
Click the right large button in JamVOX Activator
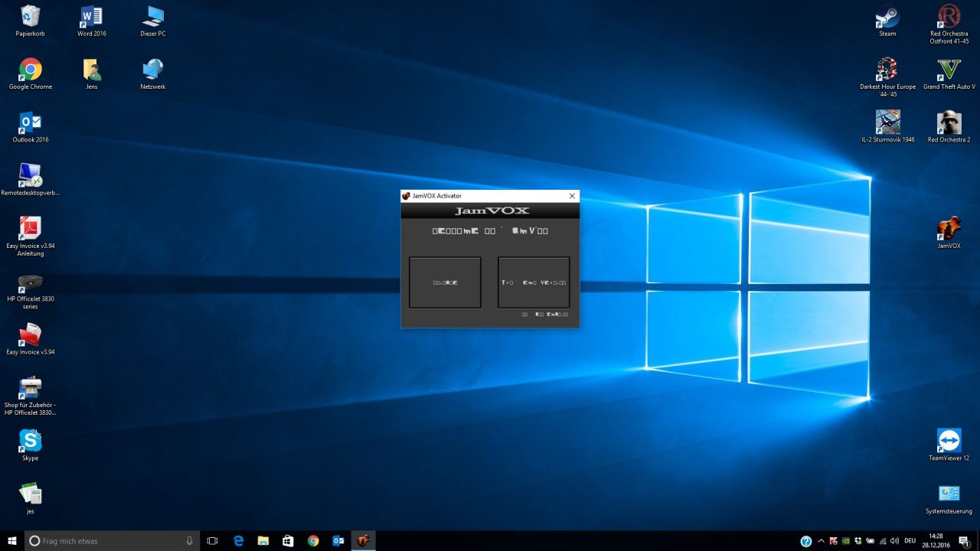coord(534,282)
